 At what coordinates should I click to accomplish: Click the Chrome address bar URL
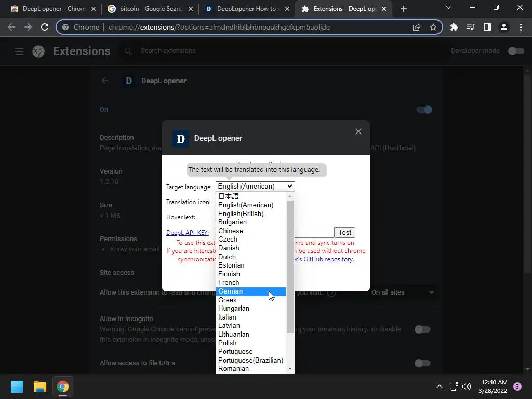[219, 27]
